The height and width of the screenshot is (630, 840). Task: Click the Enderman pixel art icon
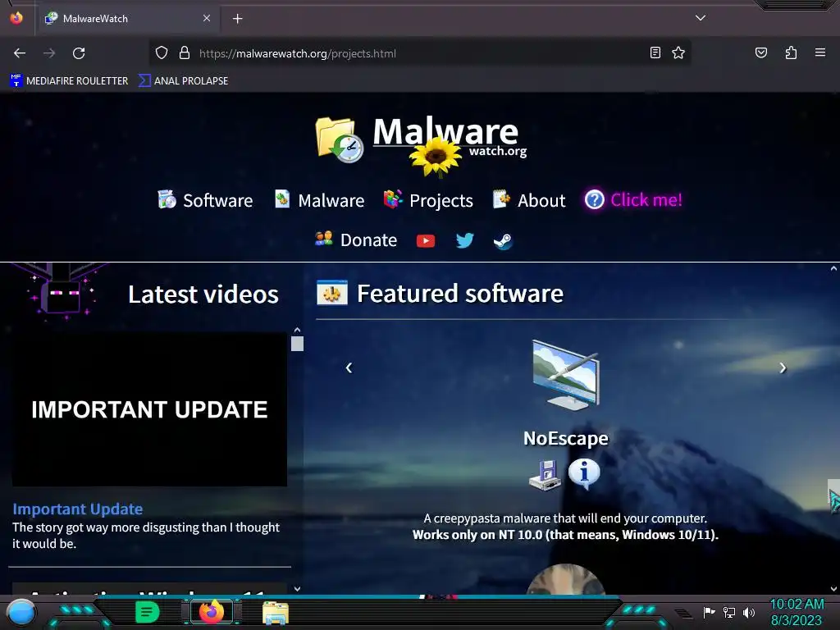tap(61, 292)
